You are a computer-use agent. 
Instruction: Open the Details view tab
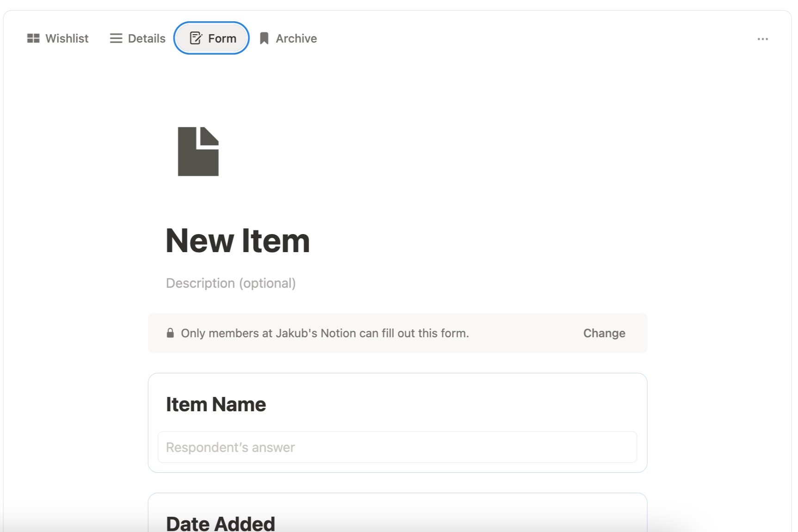(147, 38)
